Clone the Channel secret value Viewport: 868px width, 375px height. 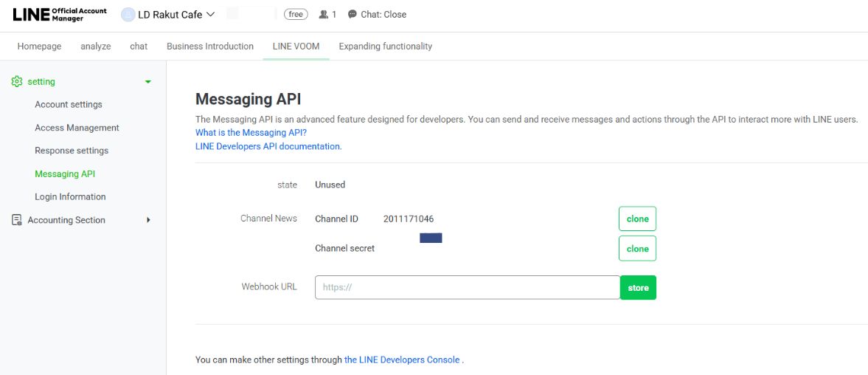(637, 249)
